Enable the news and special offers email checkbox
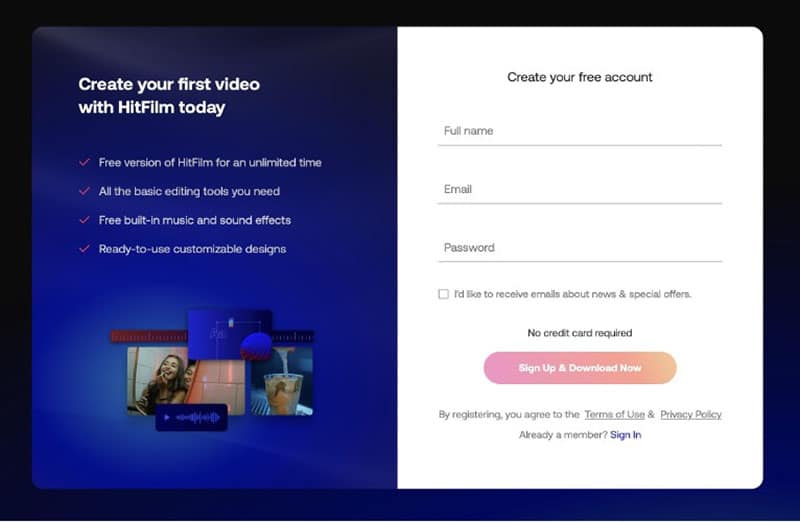 [443, 294]
